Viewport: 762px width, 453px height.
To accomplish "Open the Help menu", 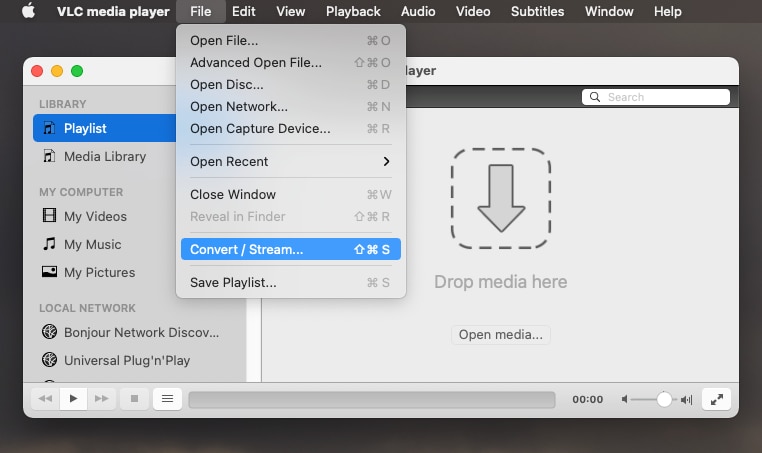I will 667,11.
